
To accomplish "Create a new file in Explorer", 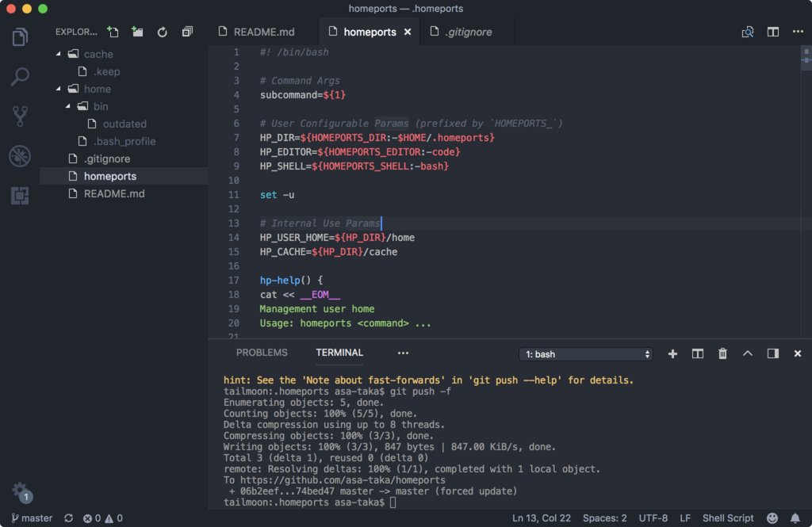I will pyautogui.click(x=112, y=32).
